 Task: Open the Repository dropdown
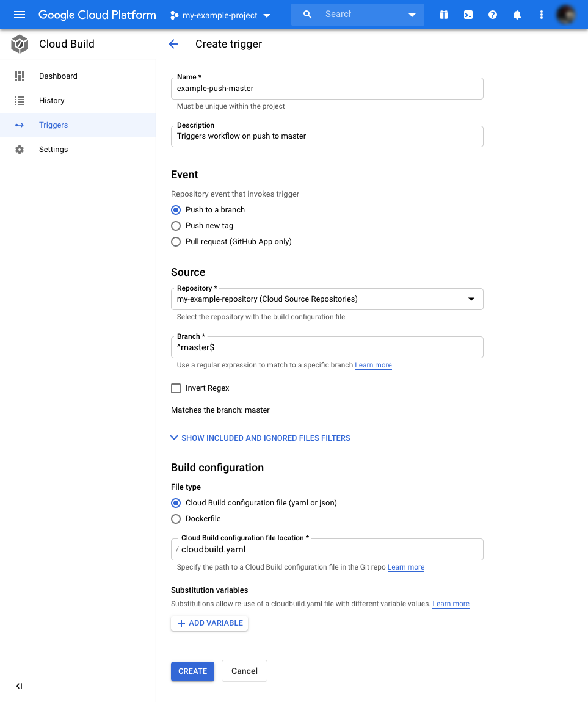coord(327,299)
